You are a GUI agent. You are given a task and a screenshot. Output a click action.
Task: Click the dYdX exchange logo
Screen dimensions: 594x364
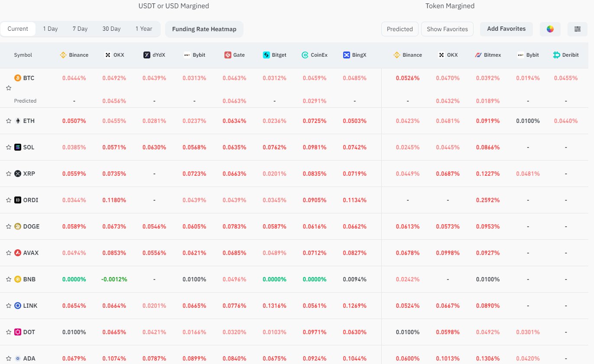(x=147, y=55)
